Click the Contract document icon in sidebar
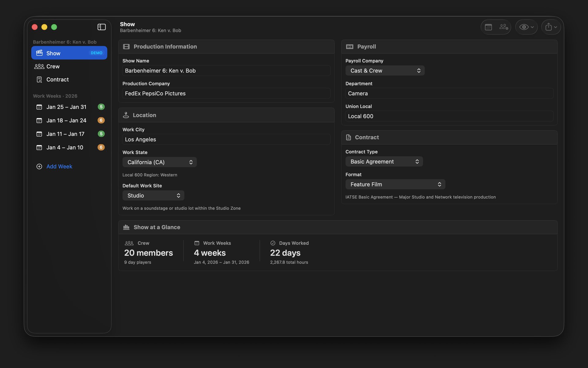 pyautogui.click(x=39, y=80)
